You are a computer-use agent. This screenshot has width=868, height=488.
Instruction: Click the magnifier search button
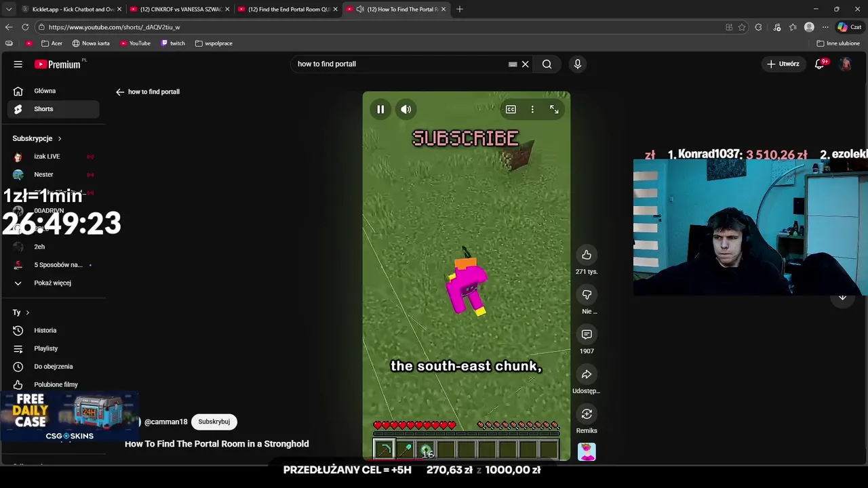pyautogui.click(x=547, y=64)
